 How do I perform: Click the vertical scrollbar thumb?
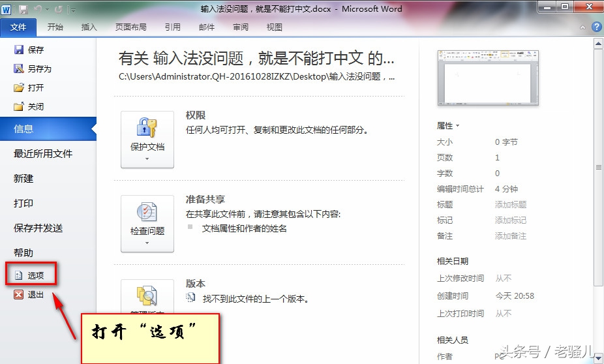(598, 167)
